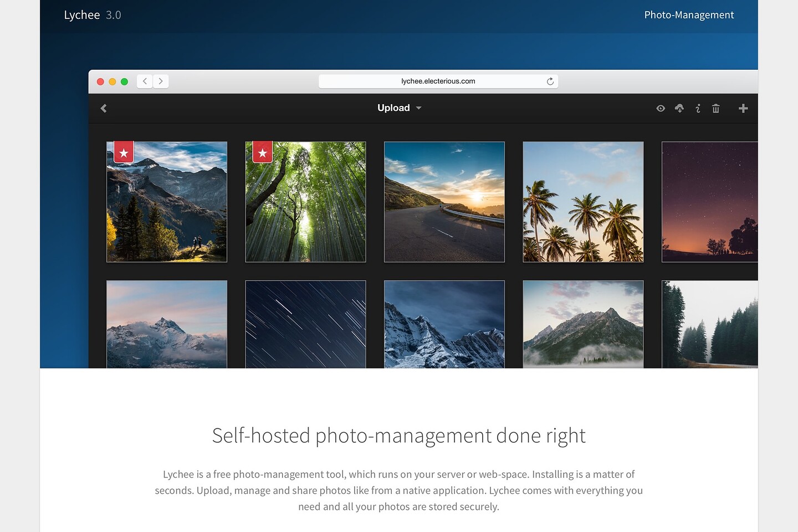Open the sunset road photo thumbnail

(444, 202)
